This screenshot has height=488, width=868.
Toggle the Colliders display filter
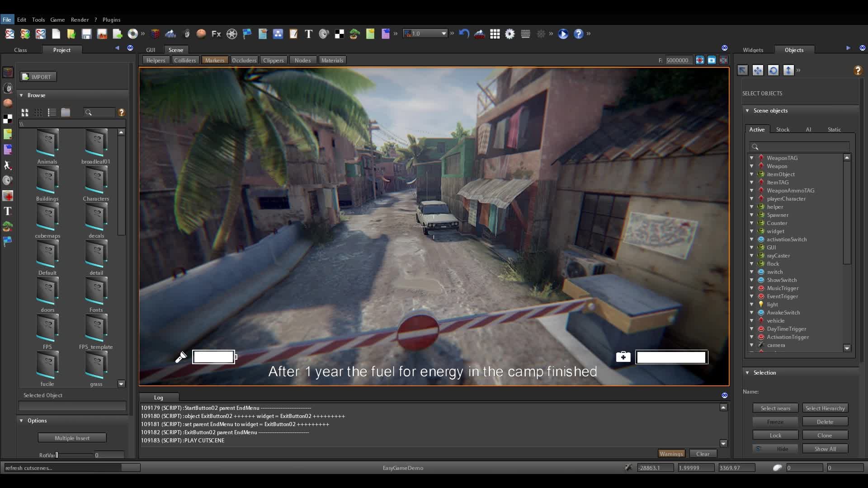(x=184, y=60)
